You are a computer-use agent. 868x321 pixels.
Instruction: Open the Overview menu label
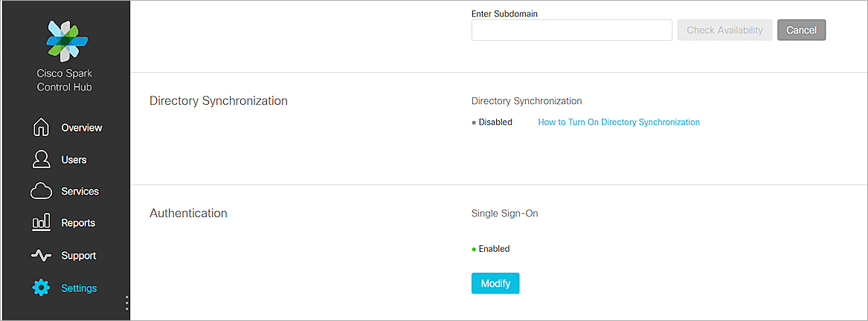82,128
